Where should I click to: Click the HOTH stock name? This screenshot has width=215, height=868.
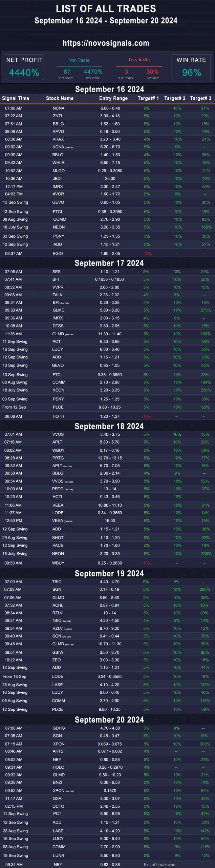click(58, 416)
